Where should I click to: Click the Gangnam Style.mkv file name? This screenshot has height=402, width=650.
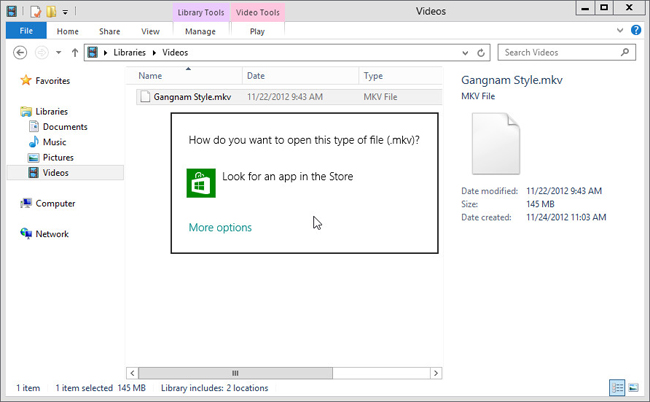click(x=192, y=97)
